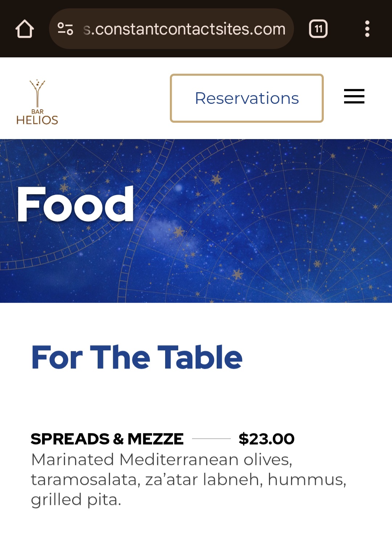Tap the Marinated Mediterranean olives text line
The height and width of the screenshot is (534, 392).
point(162,460)
